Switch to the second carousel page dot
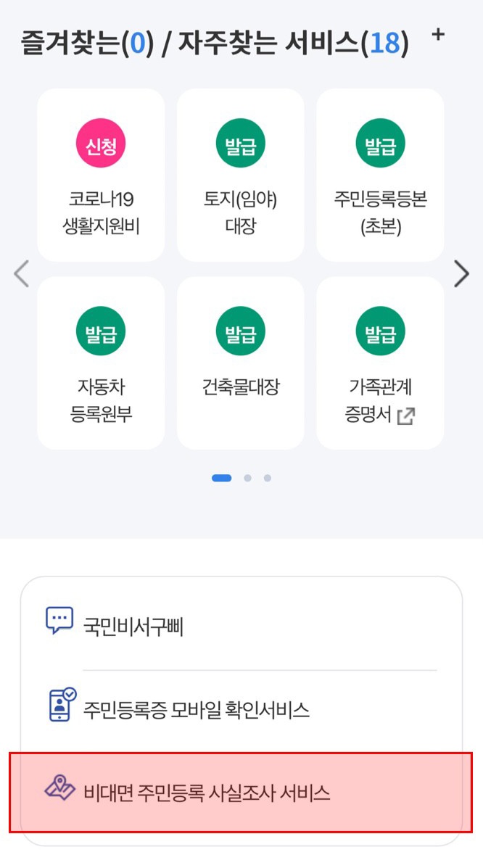 point(247,478)
